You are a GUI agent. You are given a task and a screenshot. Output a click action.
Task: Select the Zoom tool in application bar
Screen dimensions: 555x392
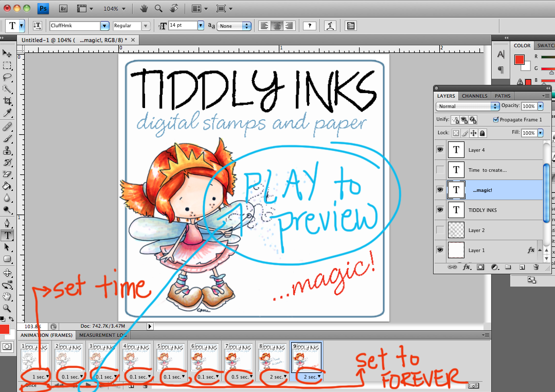click(x=158, y=9)
